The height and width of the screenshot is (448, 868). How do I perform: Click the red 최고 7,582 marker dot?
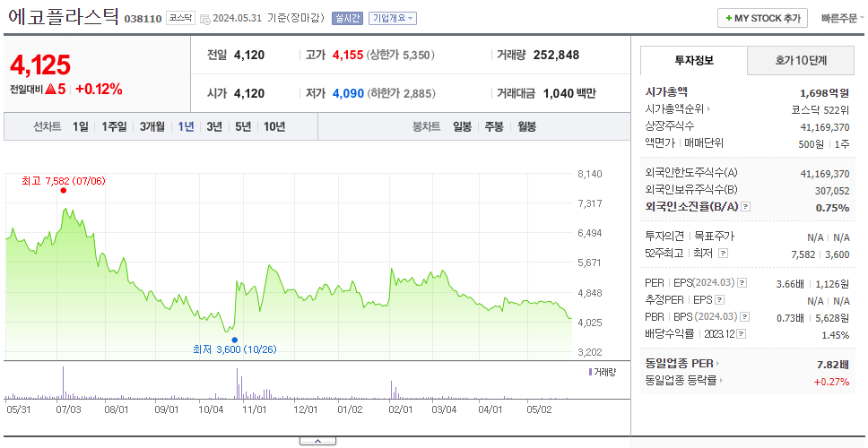[63, 190]
